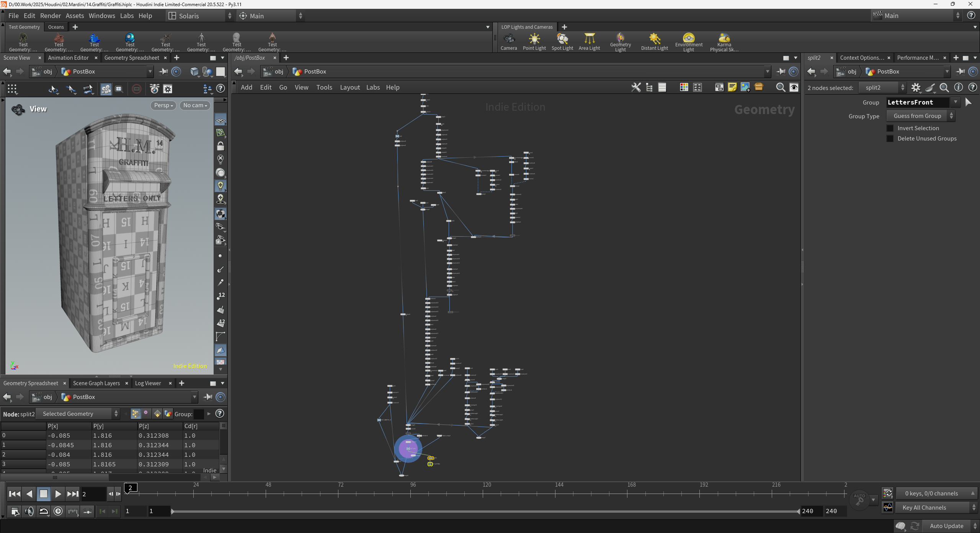Add a background image in network editor
Viewport: 980px width, 533px height.
(745, 88)
